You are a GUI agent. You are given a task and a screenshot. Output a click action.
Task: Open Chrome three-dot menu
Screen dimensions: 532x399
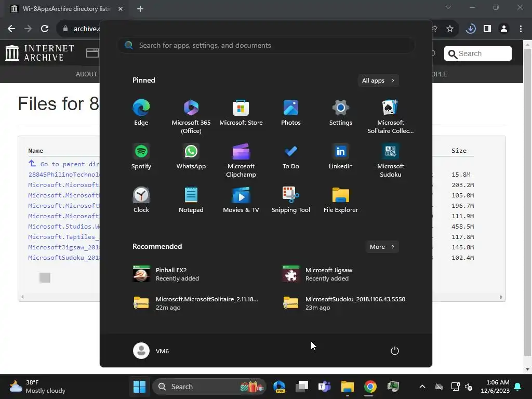point(521,29)
